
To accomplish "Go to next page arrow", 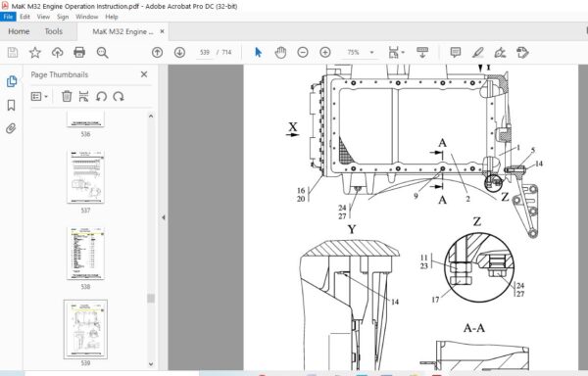I will click(x=179, y=53).
